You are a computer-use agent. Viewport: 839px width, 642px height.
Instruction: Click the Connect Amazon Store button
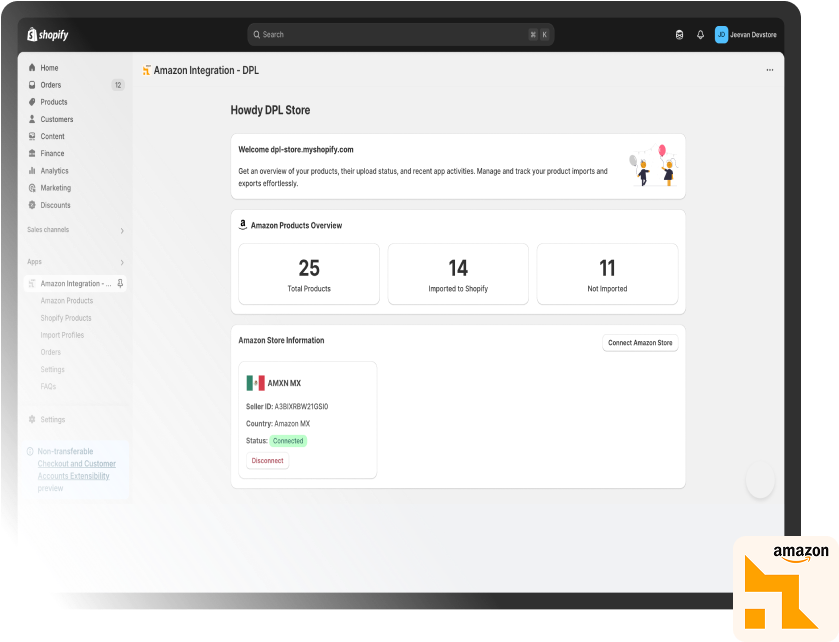pyautogui.click(x=640, y=342)
